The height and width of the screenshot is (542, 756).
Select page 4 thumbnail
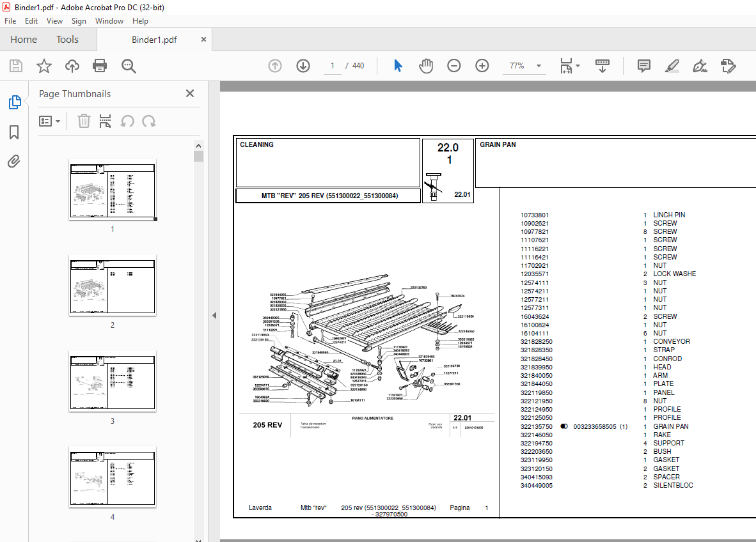click(113, 477)
